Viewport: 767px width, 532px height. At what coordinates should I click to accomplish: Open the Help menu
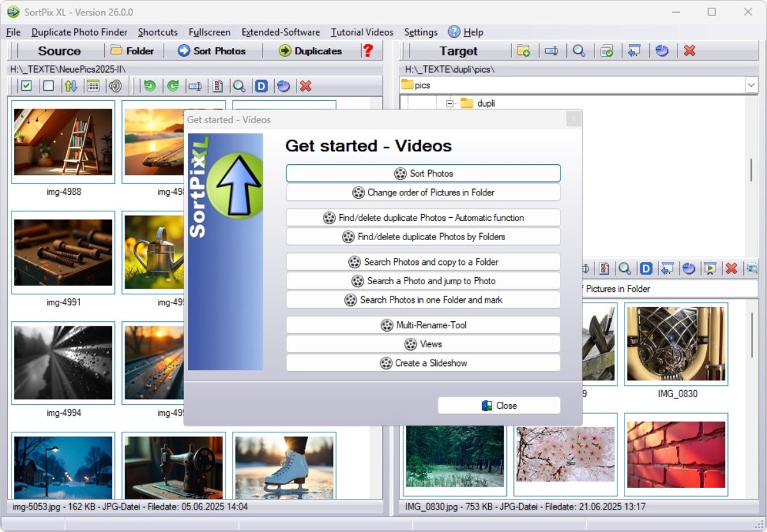tap(466, 32)
